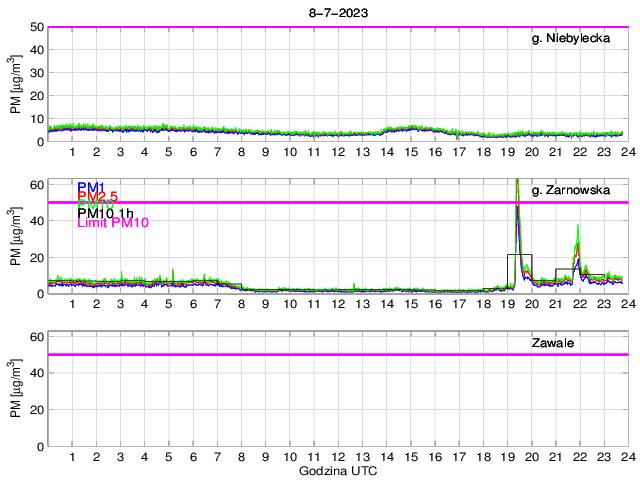Click the black hourly step at hour 19 in Zarnowska
Image resolution: width=640 pixels, height=480 pixels.
point(520,255)
